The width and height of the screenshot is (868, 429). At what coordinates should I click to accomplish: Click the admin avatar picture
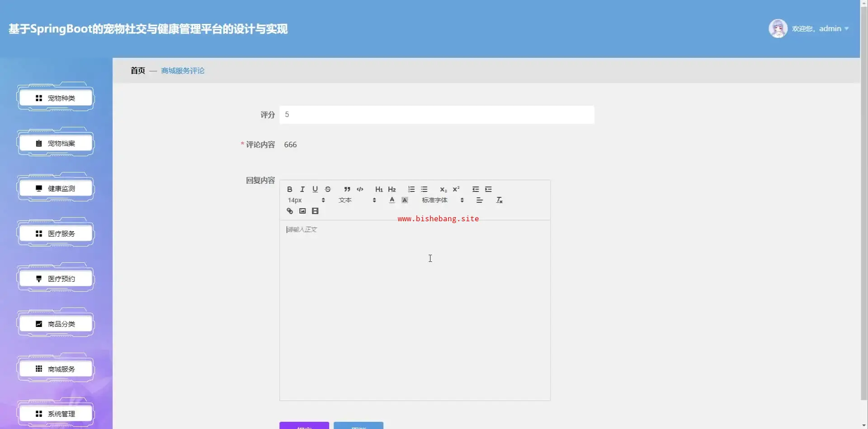pyautogui.click(x=778, y=28)
